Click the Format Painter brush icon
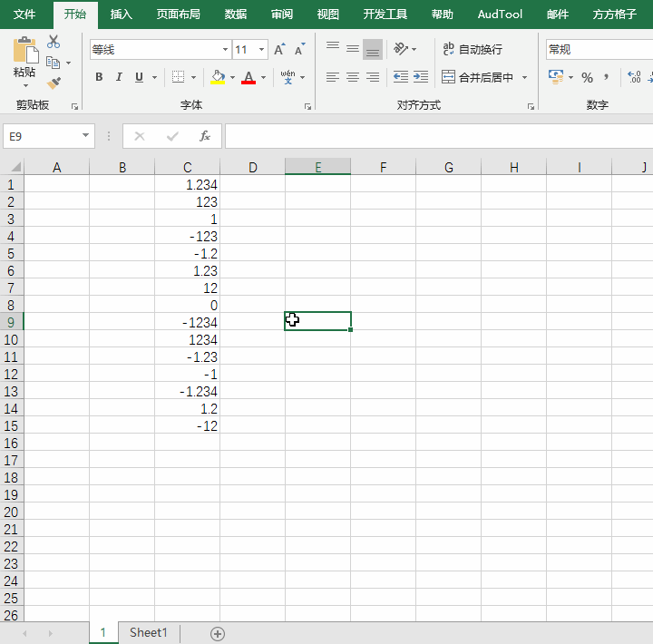Screen dimensions: 653x644 pos(54,83)
